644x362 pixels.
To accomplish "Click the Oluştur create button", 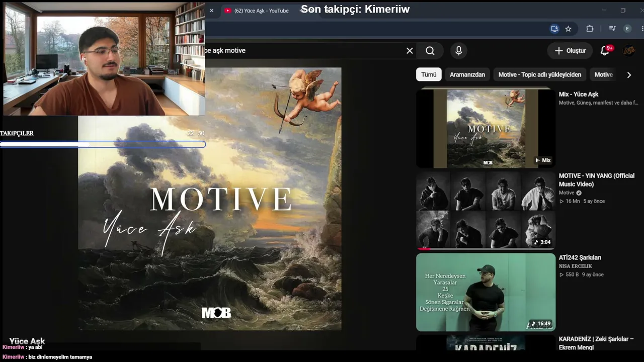I will [x=570, y=51].
